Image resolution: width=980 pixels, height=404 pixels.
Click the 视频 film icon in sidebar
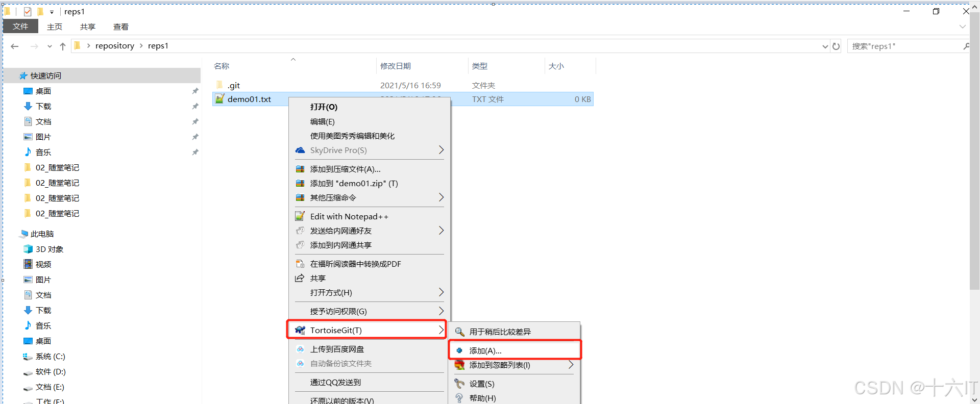(28, 264)
